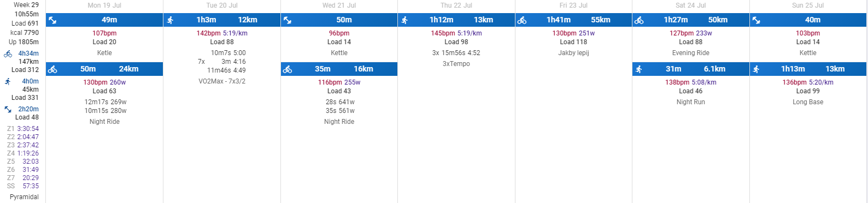Open the Sun 25 Jul day header
This screenshot has height=203, width=868.
(x=808, y=5)
